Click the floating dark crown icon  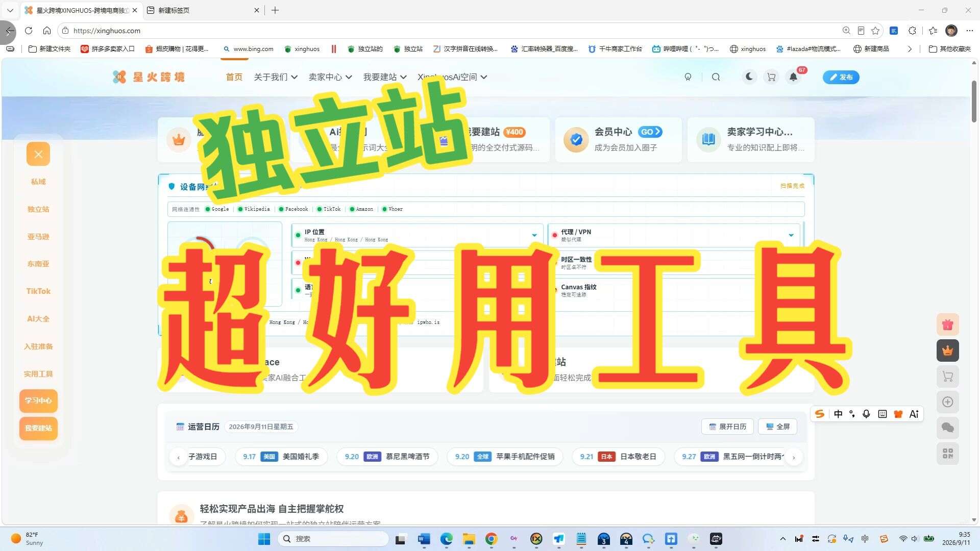click(x=948, y=350)
